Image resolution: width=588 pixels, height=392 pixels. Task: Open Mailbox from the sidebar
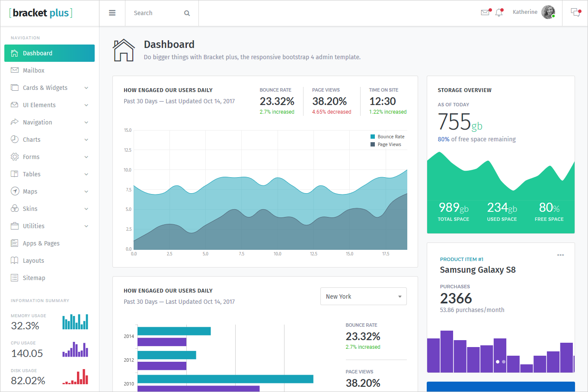point(33,70)
